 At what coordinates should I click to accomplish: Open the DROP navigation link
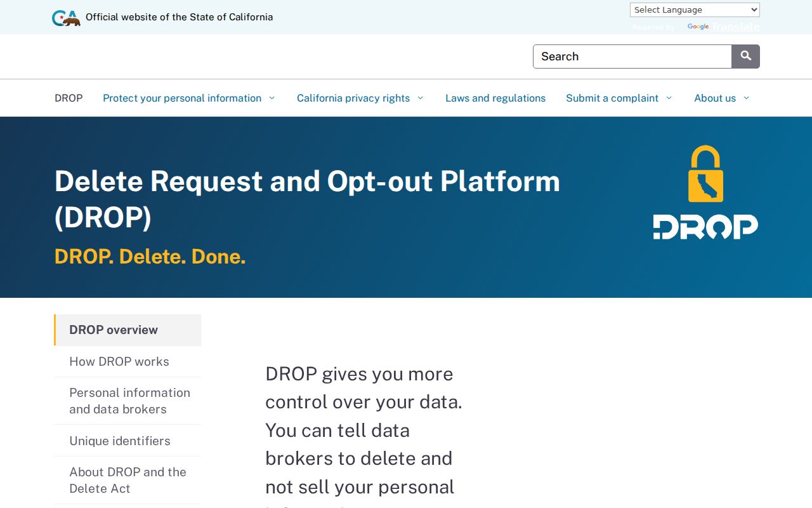(x=69, y=98)
